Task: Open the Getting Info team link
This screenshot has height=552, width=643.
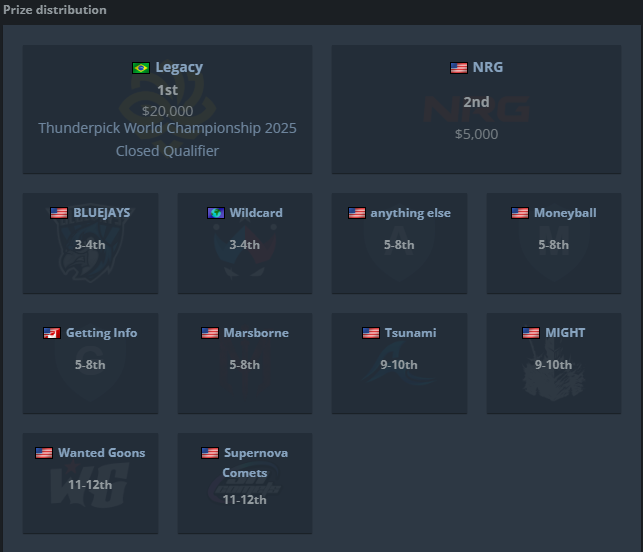Action: click(102, 333)
